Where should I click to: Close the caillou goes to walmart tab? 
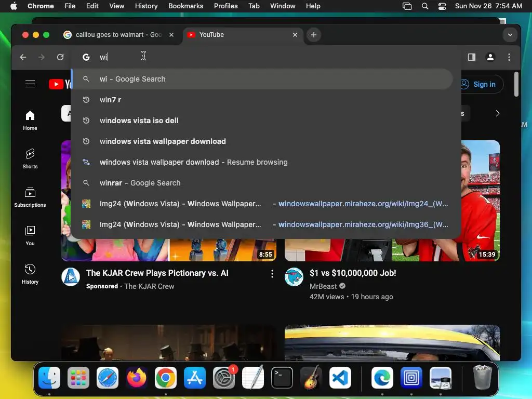click(x=171, y=35)
